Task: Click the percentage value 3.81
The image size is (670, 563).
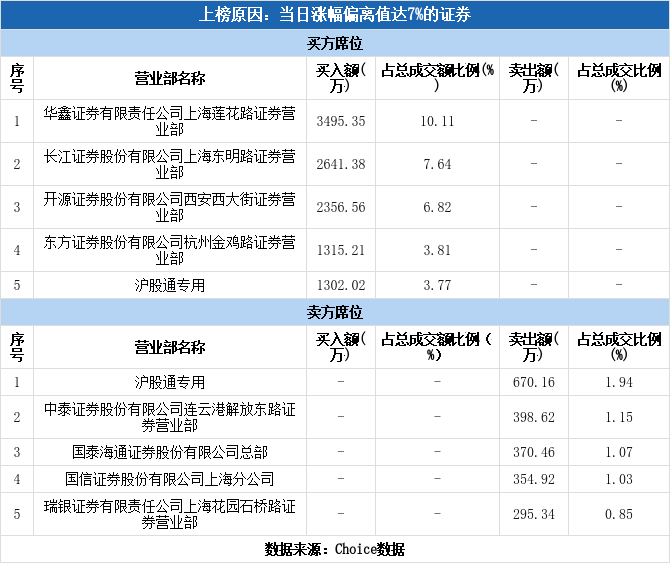Action: point(437,250)
